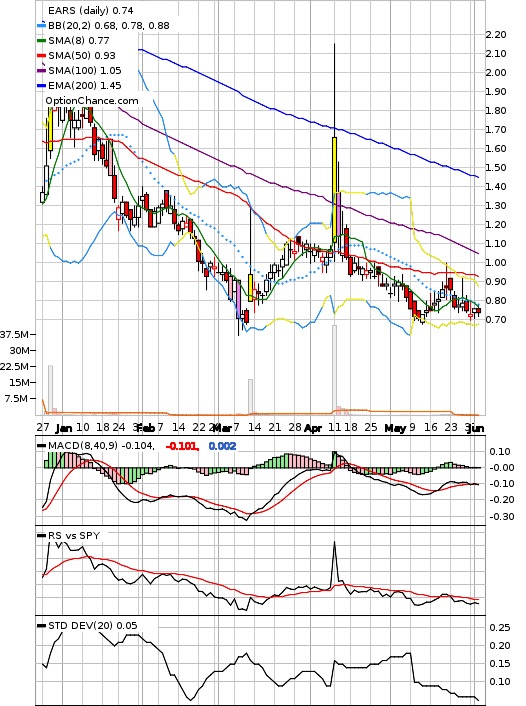Click the STD DEV(20) 0.05 panel label

tap(93, 626)
